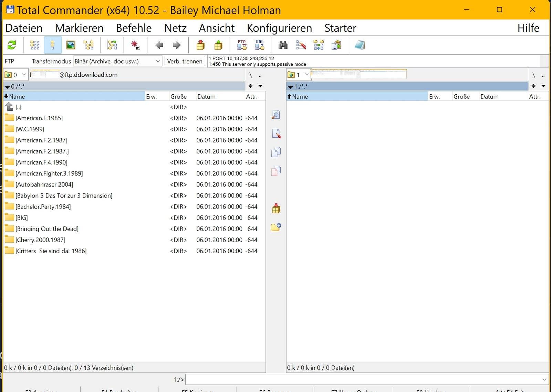Open command line history dropdown

[544, 380]
